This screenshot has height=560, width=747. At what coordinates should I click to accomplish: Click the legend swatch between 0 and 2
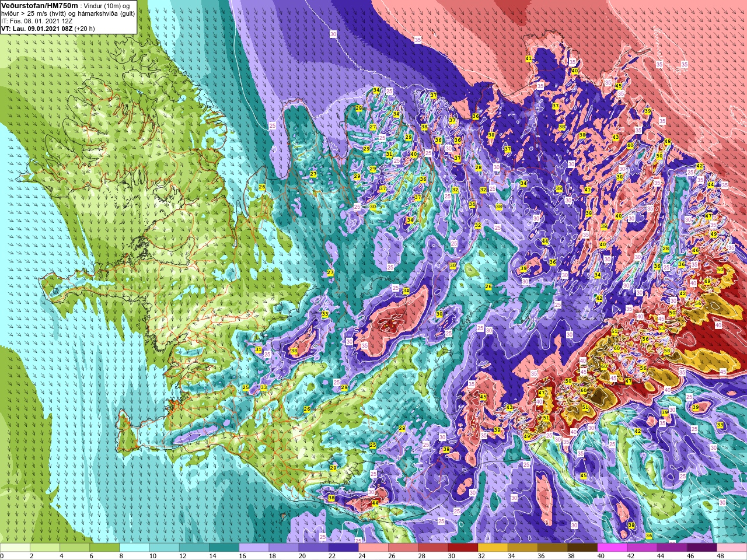point(15,547)
